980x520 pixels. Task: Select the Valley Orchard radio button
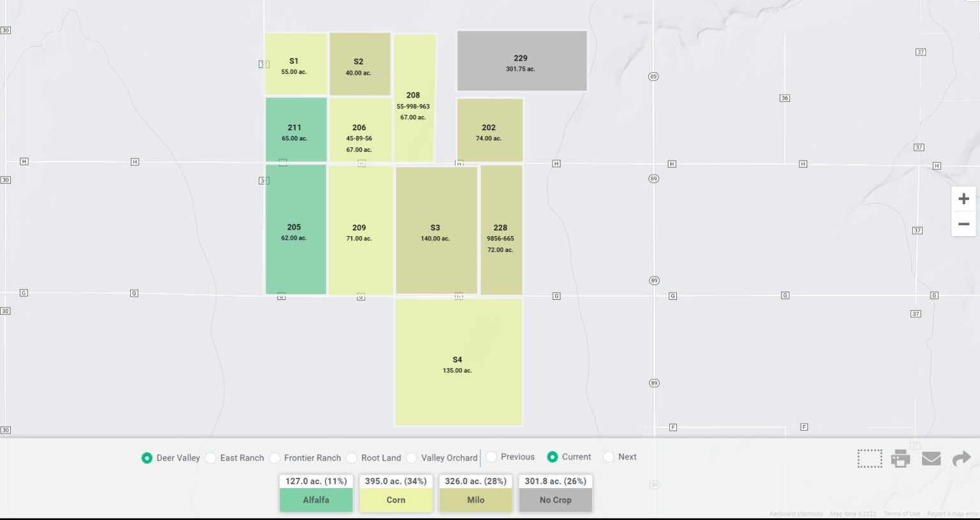(x=412, y=458)
